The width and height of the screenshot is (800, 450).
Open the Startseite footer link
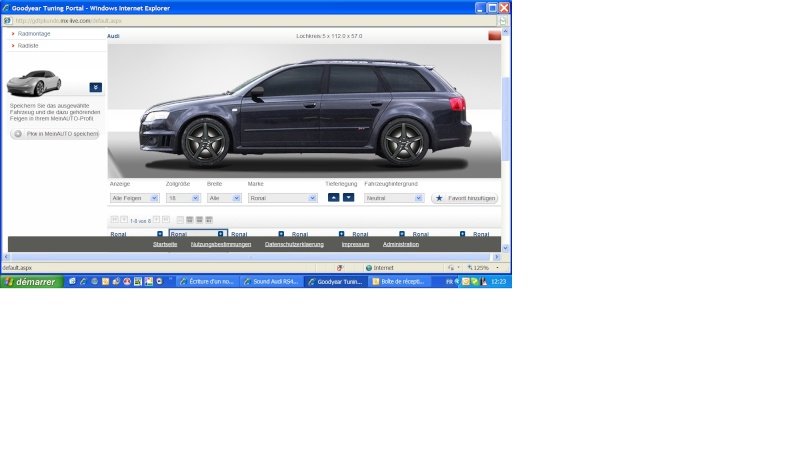[165, 244]
